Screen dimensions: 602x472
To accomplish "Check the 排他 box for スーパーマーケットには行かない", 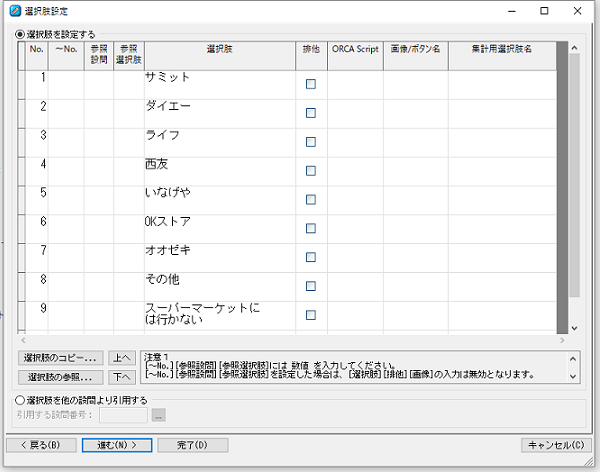I will pos(311,315).
